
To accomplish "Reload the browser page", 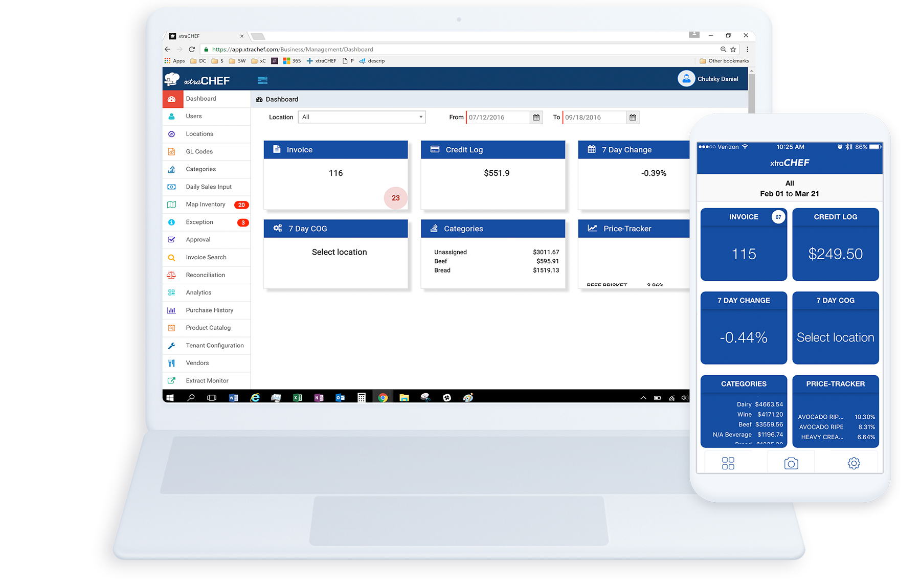I will click(192, 50).
